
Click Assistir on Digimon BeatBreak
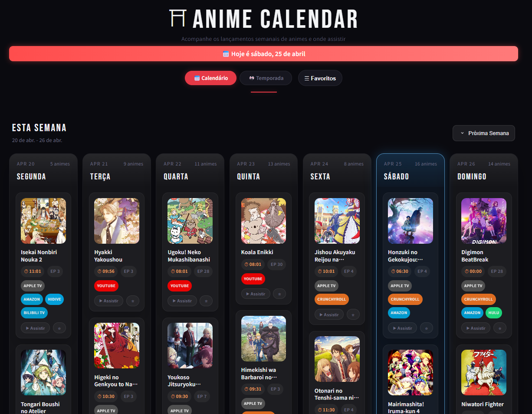(x=476, y=328)
